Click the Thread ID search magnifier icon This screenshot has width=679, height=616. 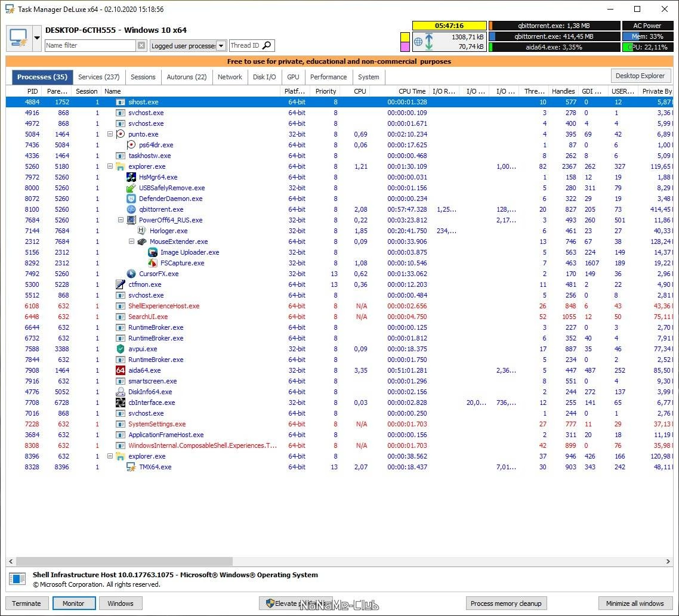(x=267, y=45)
